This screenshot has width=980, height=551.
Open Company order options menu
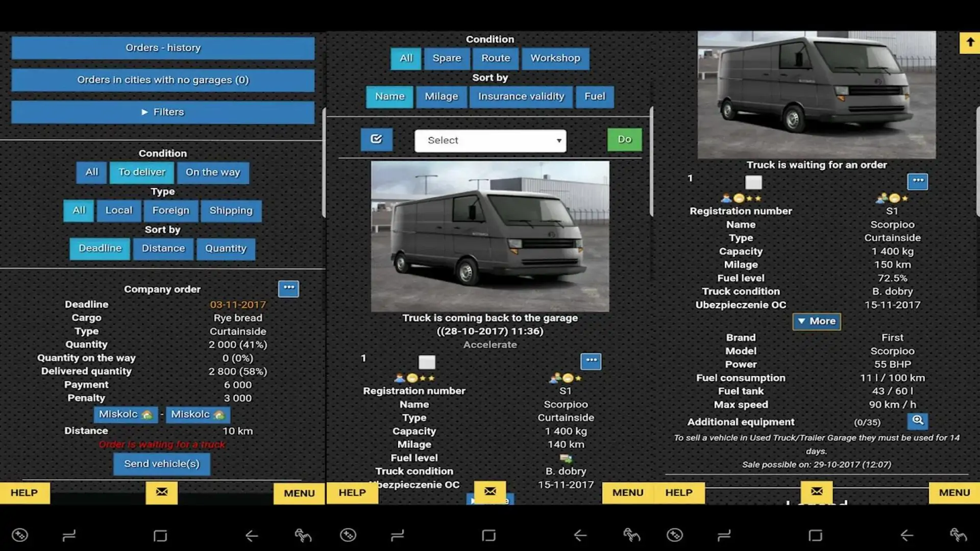click(x=289, y=288)
